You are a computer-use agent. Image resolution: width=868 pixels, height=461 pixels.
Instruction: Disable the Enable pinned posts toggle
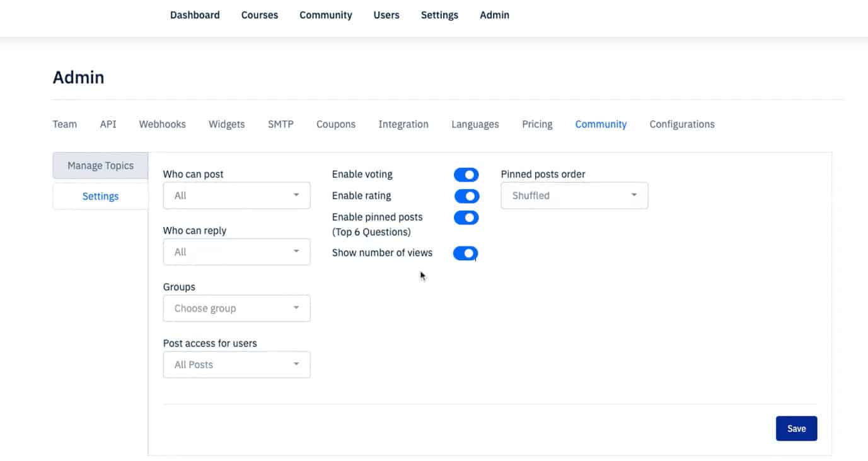[466, 218]
